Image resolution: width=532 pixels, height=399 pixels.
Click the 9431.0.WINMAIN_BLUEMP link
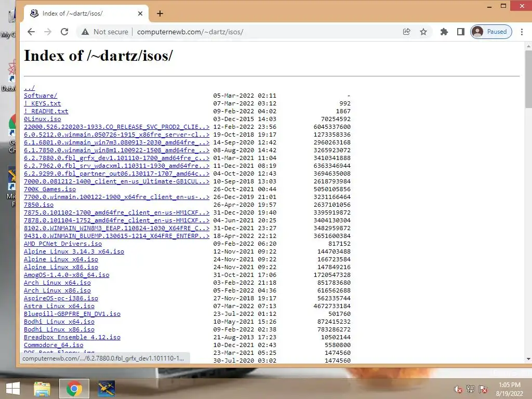[x=117, y=236]
